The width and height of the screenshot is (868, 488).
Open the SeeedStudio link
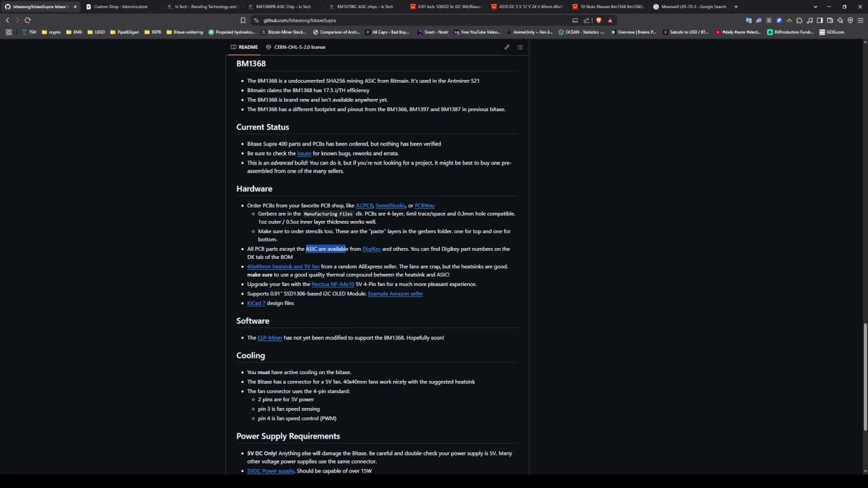click(x=391, y=205)
